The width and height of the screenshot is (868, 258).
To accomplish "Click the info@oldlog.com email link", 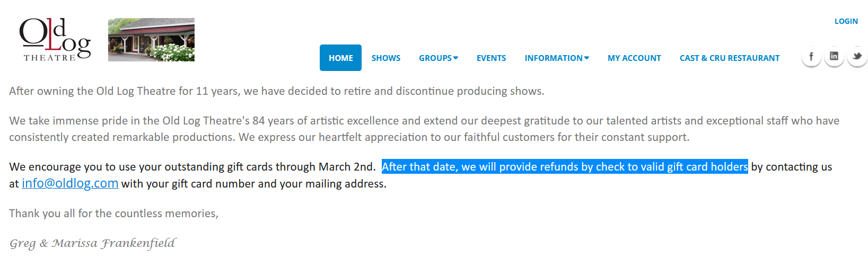I will click(70, 183).
